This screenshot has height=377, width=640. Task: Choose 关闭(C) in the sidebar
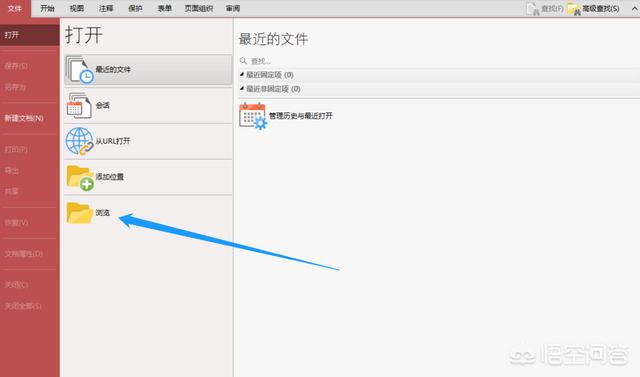click(x=16, y=285)
